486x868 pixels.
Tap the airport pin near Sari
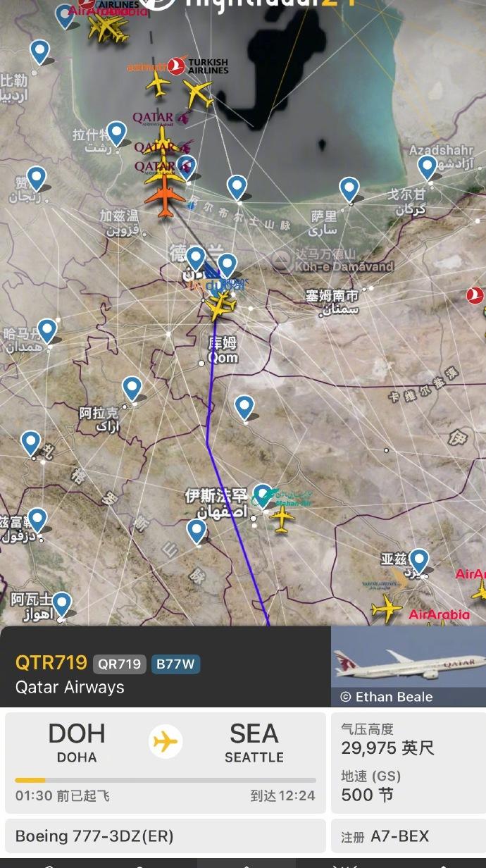click(349, 189)
